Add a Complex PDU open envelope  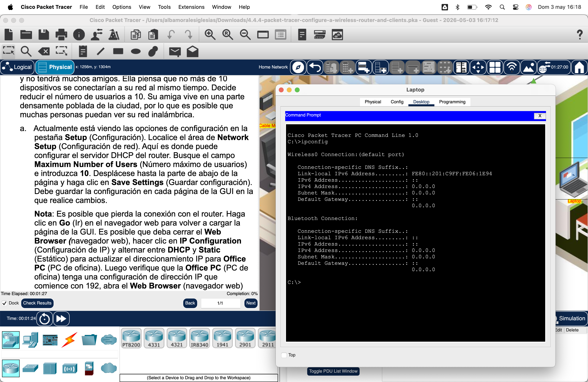click(192, 51)
